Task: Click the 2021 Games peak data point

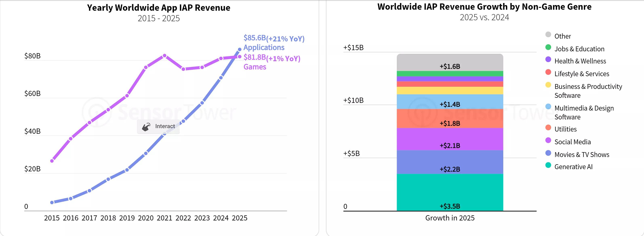Action: pos(164,56)
